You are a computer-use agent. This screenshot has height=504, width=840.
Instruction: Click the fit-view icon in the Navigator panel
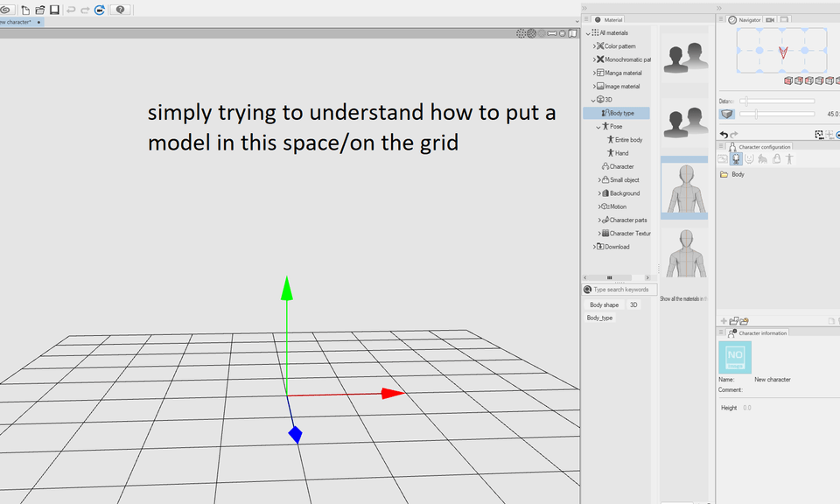coord(818,133)
